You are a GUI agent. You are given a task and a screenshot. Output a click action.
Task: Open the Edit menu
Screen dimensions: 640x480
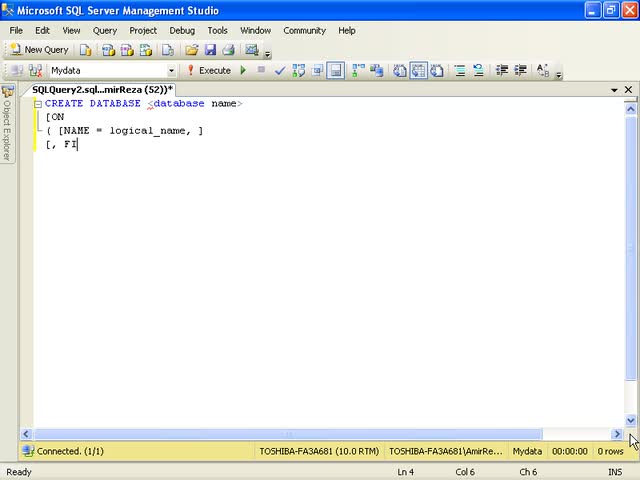tap(42, 31)
